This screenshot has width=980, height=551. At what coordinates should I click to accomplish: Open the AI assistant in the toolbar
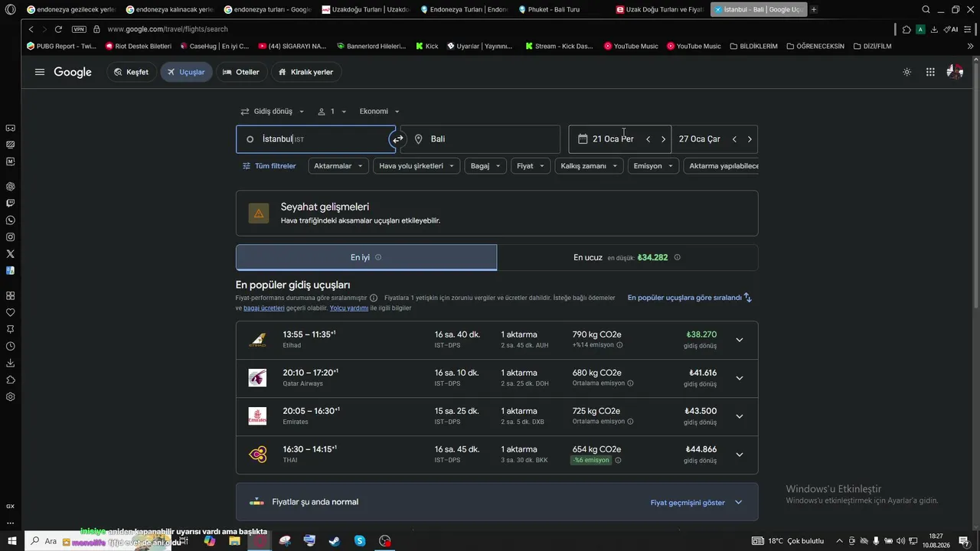tap(951, 29)
